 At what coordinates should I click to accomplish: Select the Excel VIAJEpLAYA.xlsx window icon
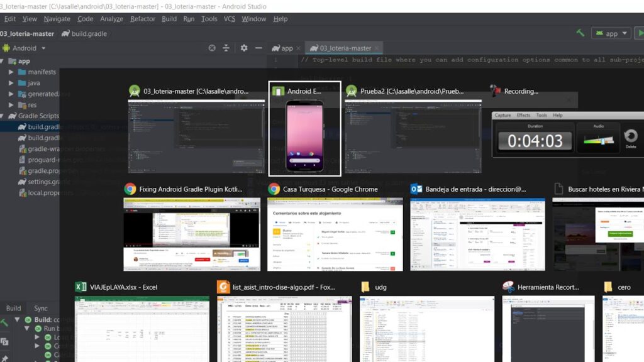[x=80, y=287]
